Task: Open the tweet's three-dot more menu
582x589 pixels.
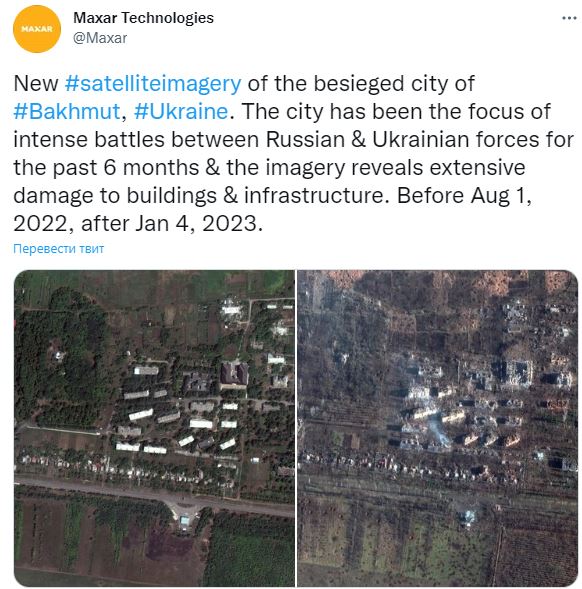Action: (569, 18)
